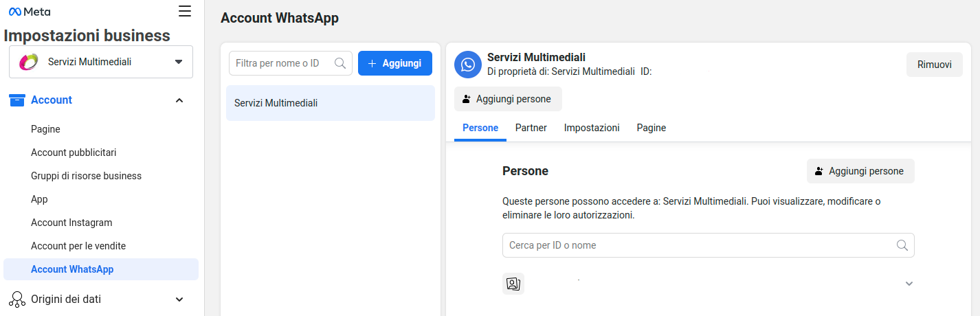The width and height of the screenshot is (980, 316).
Task: Click the Account briefcase icon
Action: click(x=17, y=100)
